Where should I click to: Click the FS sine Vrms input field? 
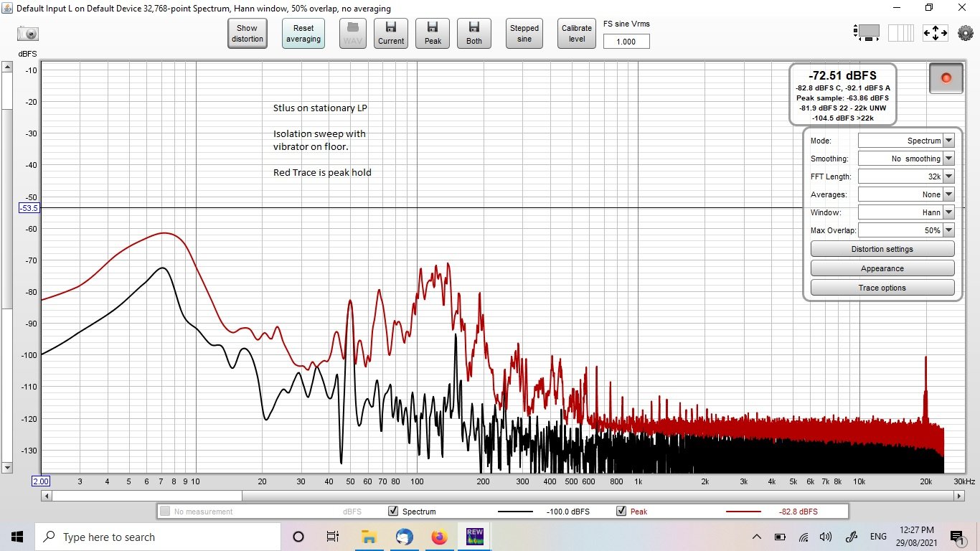[626, 41]
